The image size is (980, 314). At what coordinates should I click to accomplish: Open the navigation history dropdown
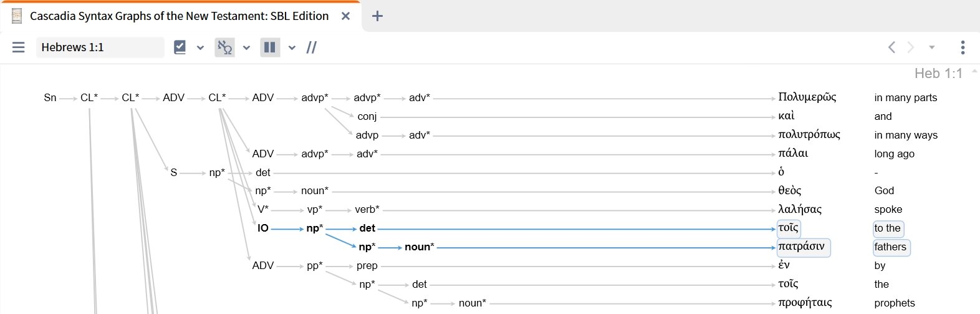932,47
